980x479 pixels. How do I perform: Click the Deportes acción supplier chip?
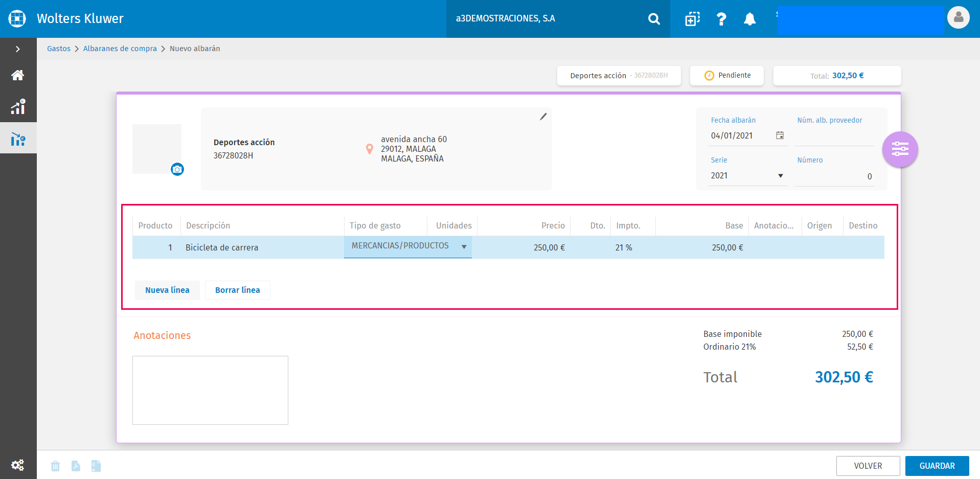pyautogui.click(x=619, y=76)
